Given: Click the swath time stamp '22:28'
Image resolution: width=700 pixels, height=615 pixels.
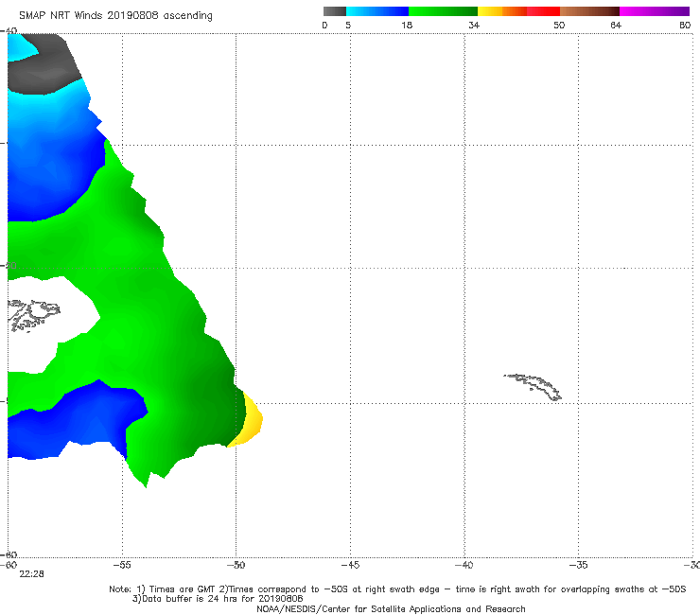Looking at the screenshot, I should pos(32,574).
